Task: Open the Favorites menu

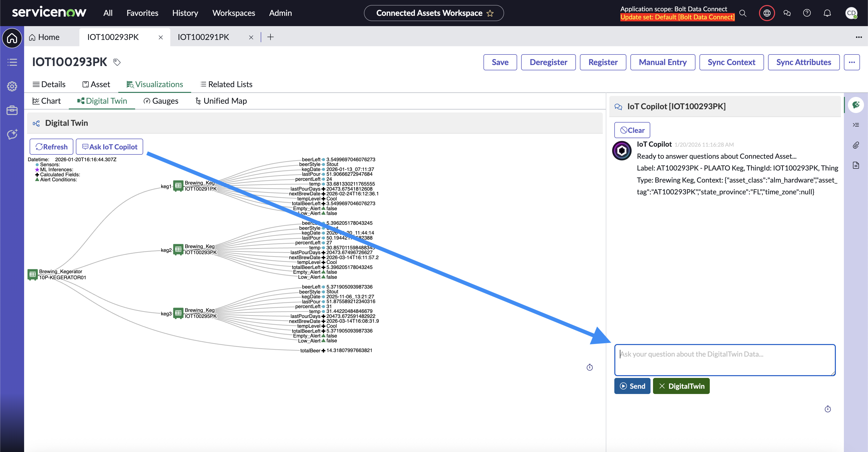Action: (142, 13)
